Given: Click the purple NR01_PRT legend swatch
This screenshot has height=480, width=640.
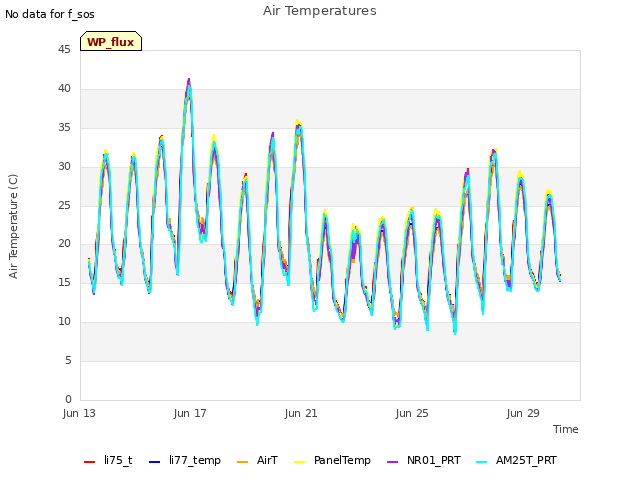Looking at the screenshot, I should point(392,462).
